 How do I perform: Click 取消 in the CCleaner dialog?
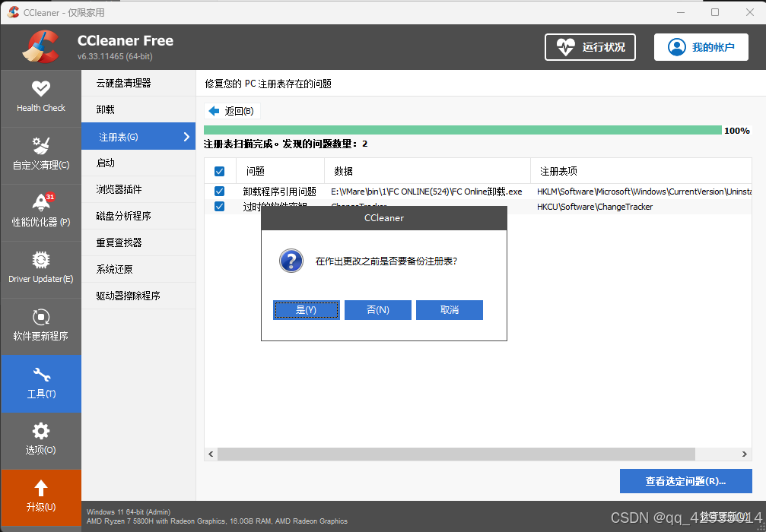coord(450,310)
